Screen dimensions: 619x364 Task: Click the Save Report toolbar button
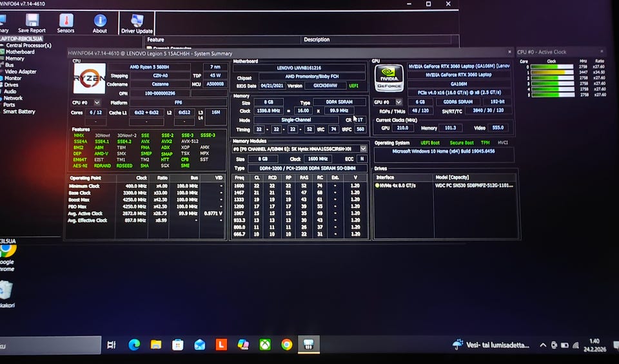coord(32,23)
